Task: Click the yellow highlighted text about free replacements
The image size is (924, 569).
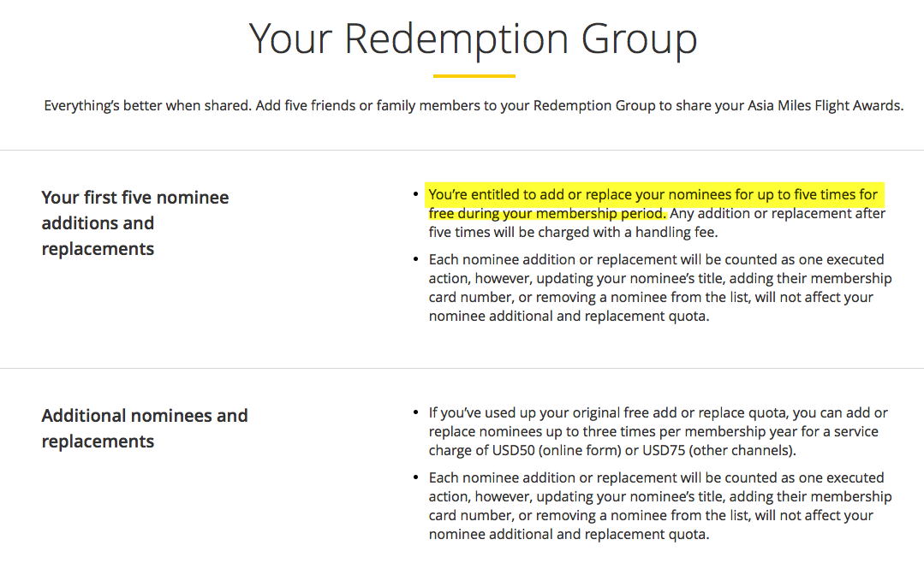Action: (655, 204)
